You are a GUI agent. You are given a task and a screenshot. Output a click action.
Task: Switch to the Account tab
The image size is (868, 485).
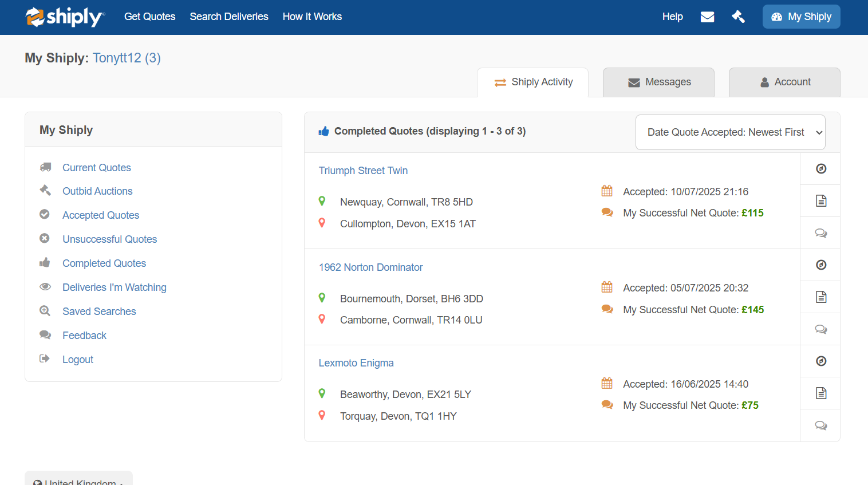coord(784,82)
